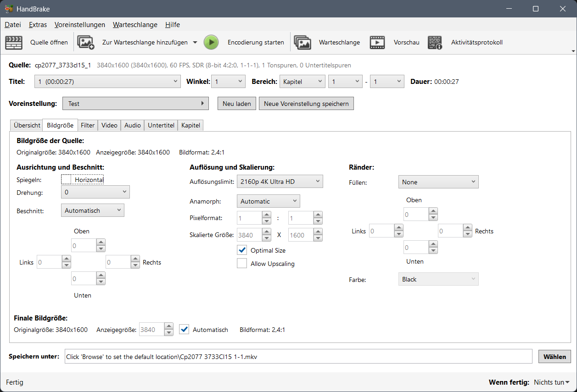
Task: Switch to the Audio tab
Action: tap(133, 125)
